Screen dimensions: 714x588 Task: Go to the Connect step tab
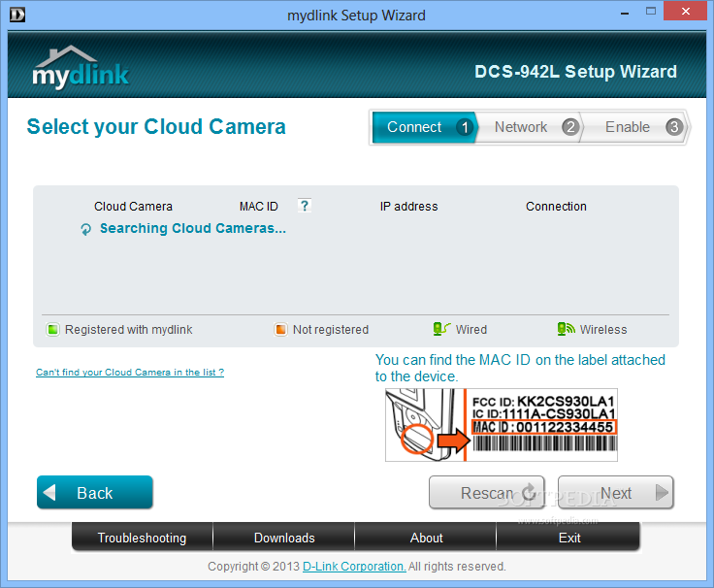tap(424, 127)
